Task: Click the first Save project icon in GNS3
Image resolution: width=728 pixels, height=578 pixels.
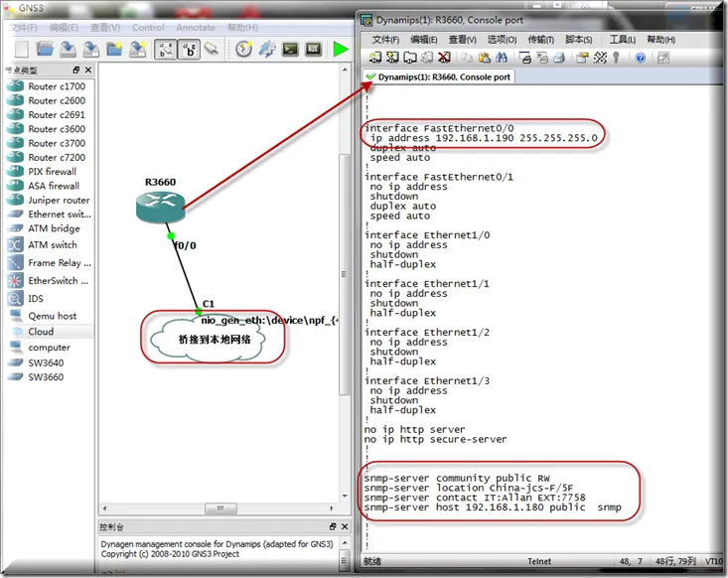Action: (68, 49)
